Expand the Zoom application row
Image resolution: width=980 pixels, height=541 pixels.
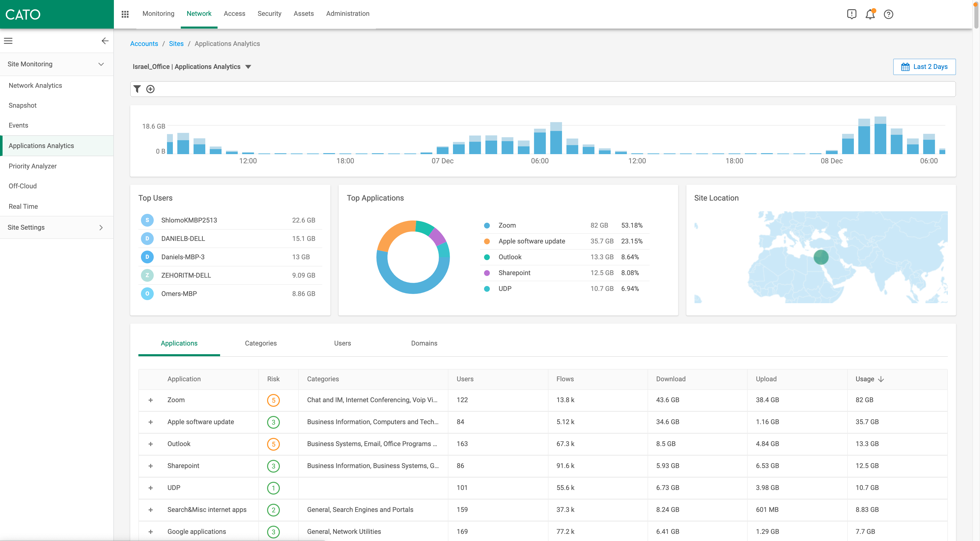[151, 400]
